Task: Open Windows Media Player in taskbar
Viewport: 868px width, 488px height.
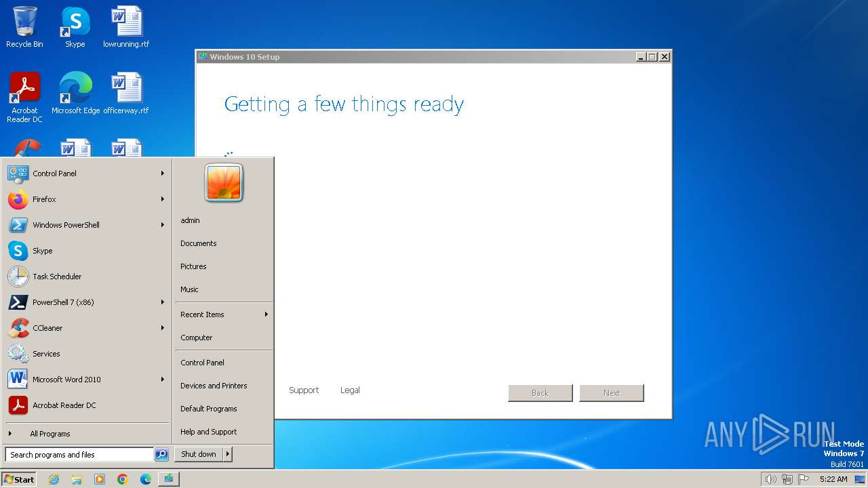Action: pos(100,479)
